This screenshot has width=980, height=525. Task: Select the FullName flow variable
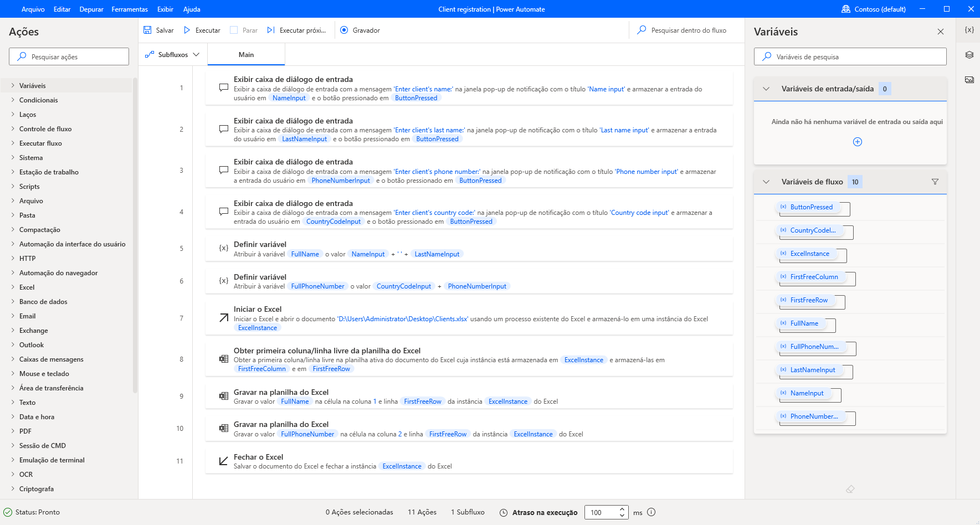(x=801, y=323)
